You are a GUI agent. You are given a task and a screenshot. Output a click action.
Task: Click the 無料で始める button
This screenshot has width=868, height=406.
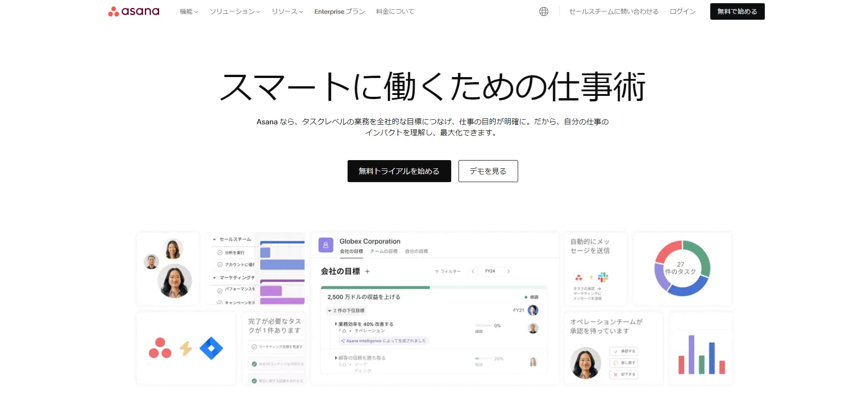point(737,11)
